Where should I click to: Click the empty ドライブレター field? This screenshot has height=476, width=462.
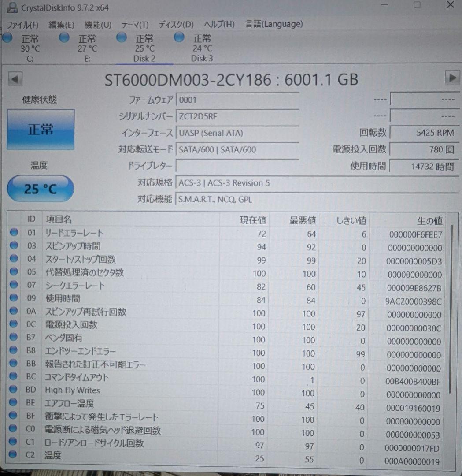[x=237, y=166]
